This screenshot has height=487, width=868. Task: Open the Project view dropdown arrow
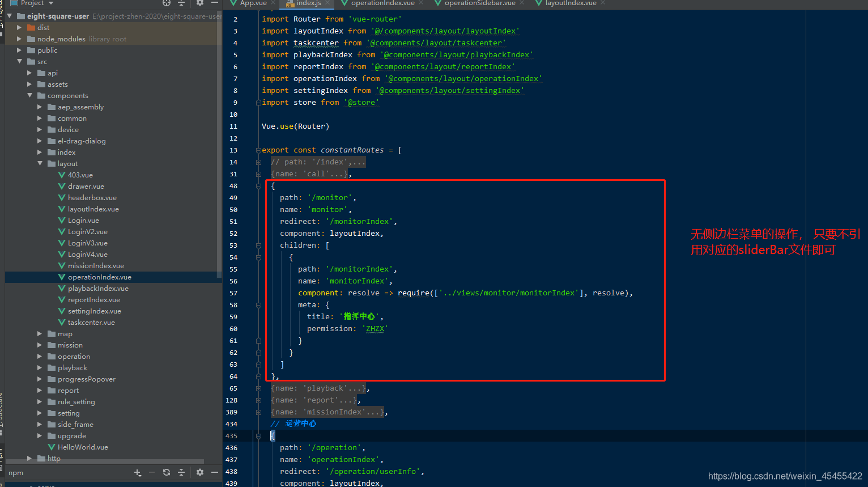(x=51, y=3)
